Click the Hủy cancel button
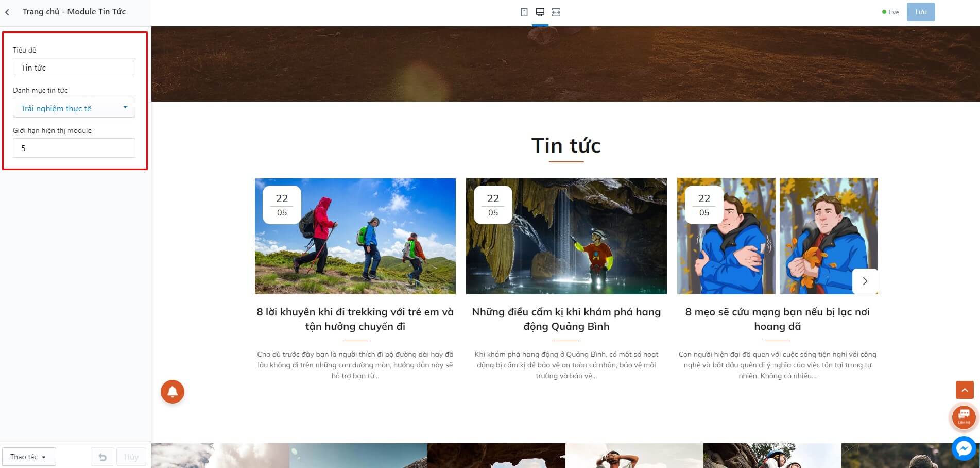This screenshot has width=980, height=468. click(131, 457)
